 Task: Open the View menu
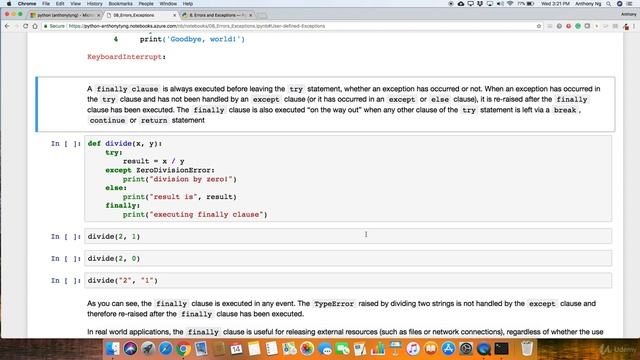click(x=76, y=4)
